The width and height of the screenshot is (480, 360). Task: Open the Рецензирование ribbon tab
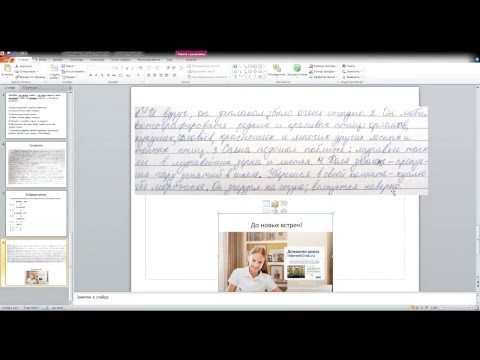click(x=148, y=60)
